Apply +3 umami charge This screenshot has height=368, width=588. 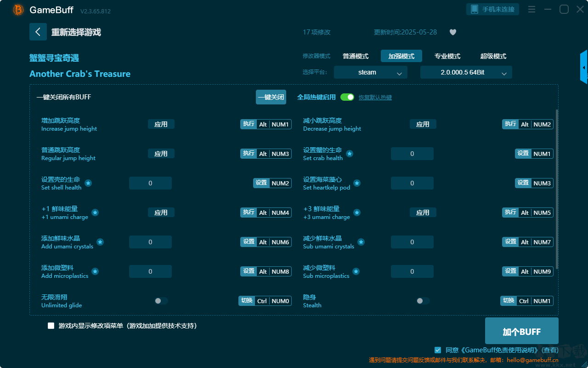tap(423, 213)
